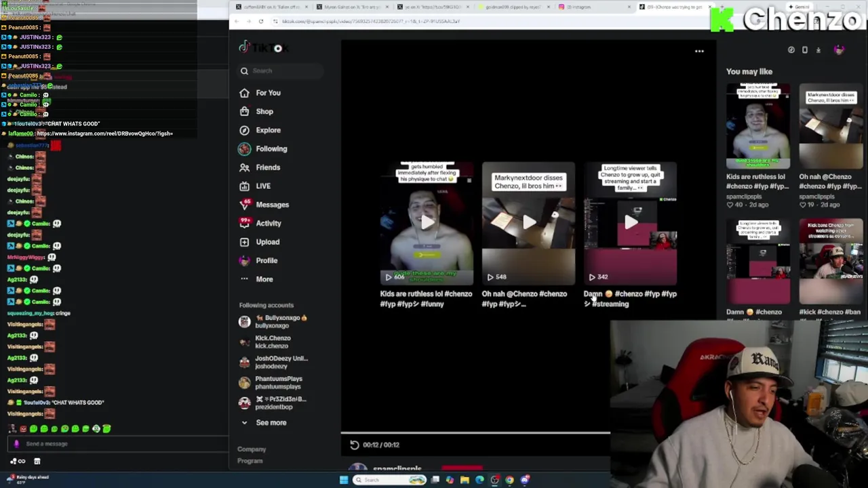Play the Damn #chenzo streaming video
The height and width of the screenshot is (488, 868).
[631, 222]
